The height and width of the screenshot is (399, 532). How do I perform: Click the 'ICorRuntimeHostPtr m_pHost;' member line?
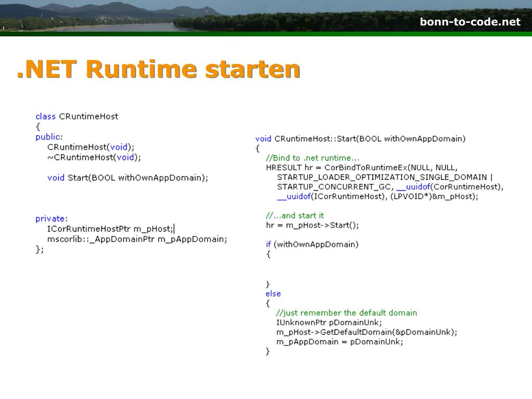[x=111, y=229]
